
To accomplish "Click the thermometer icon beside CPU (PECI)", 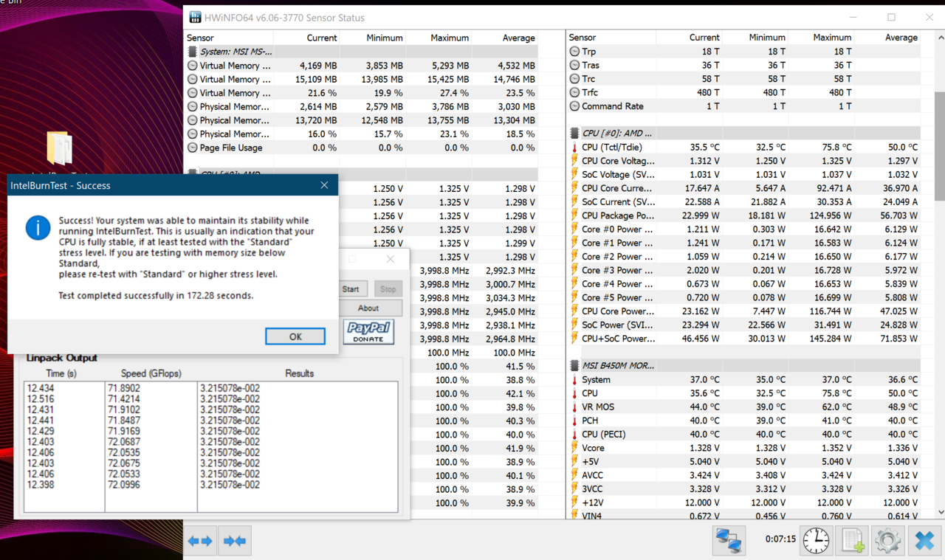I will (575, 434).
